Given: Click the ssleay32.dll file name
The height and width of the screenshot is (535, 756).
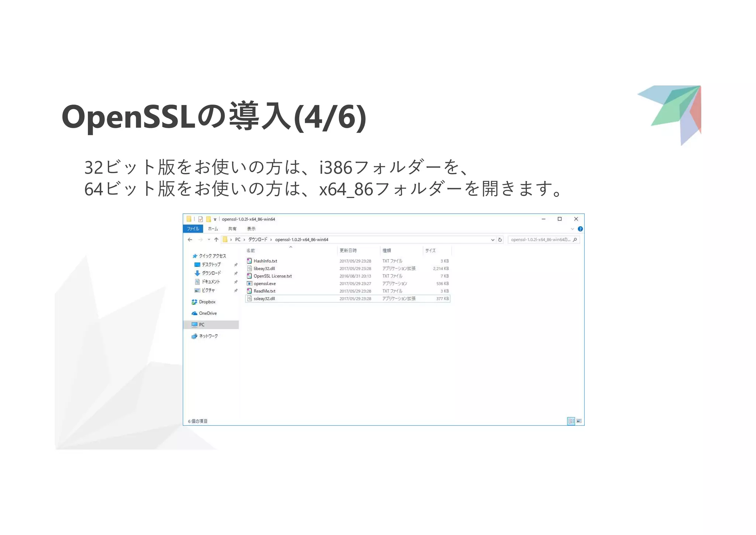Looking at the screenshot, I should [x=264, y=299].
